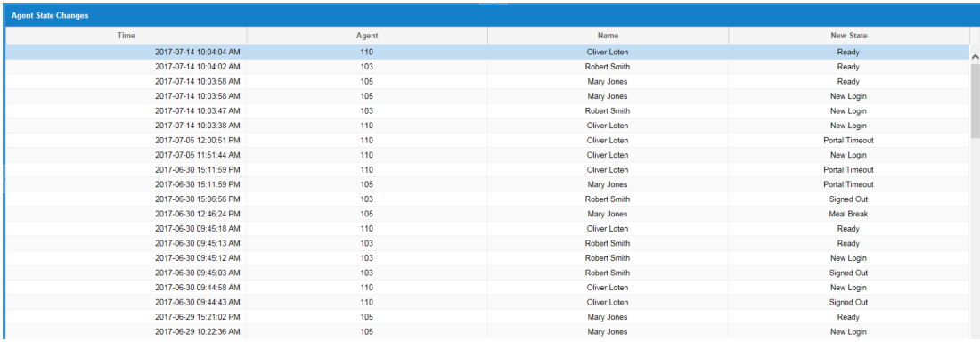Select the Robert Smith row at 10:04:02 AM

coord(487,67)
